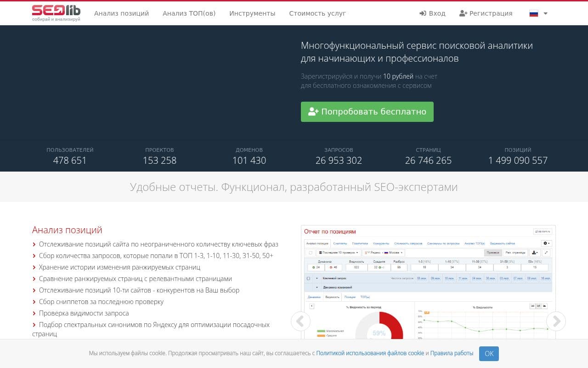Screen dimensions: 588x368
Task: Click the refresh icon in the report toolbar
Action: [310, 253]
